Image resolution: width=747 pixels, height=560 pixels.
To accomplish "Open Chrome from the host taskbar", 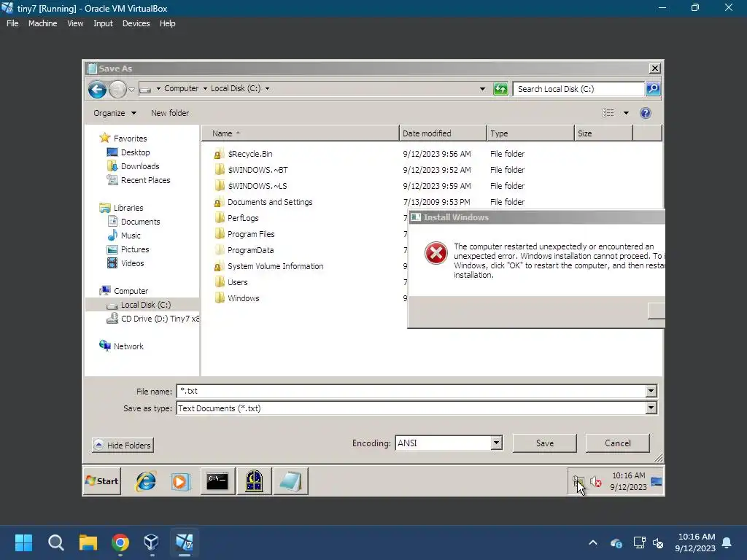I will click(x=120, y=542).
